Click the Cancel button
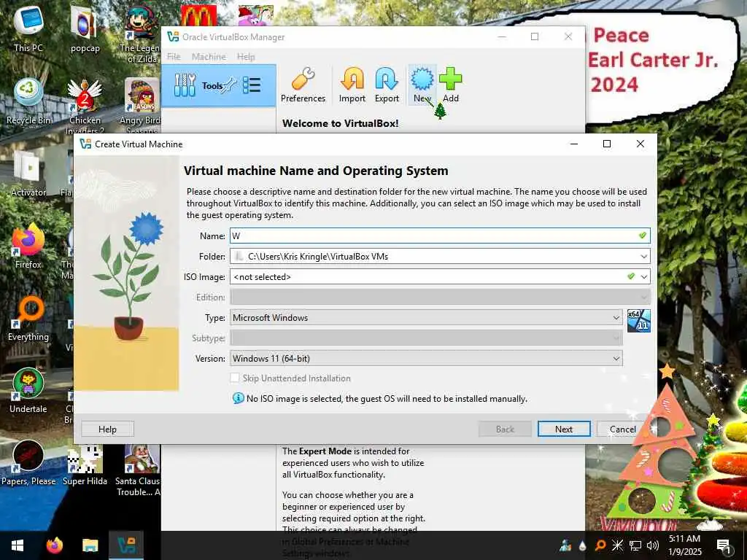 [x=623, y=429]
